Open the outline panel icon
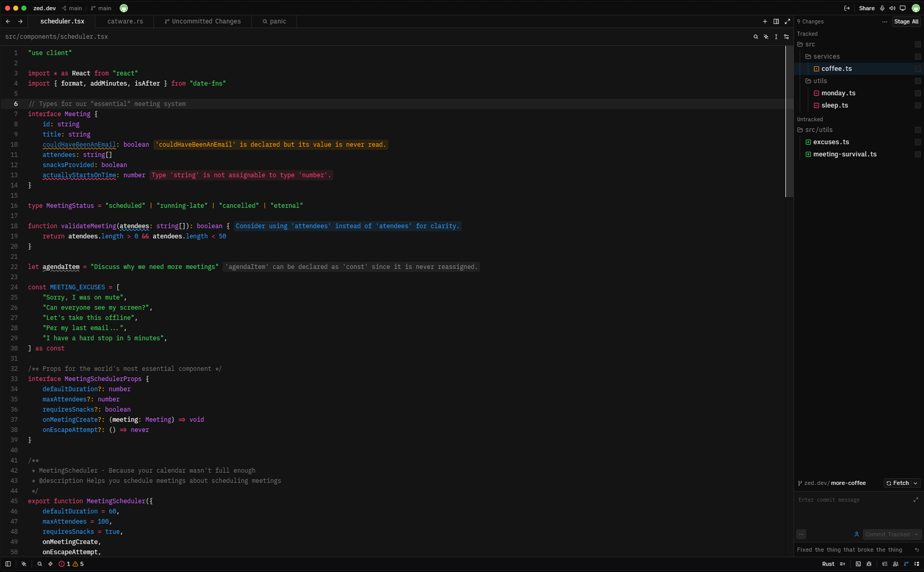 [885, 564]
